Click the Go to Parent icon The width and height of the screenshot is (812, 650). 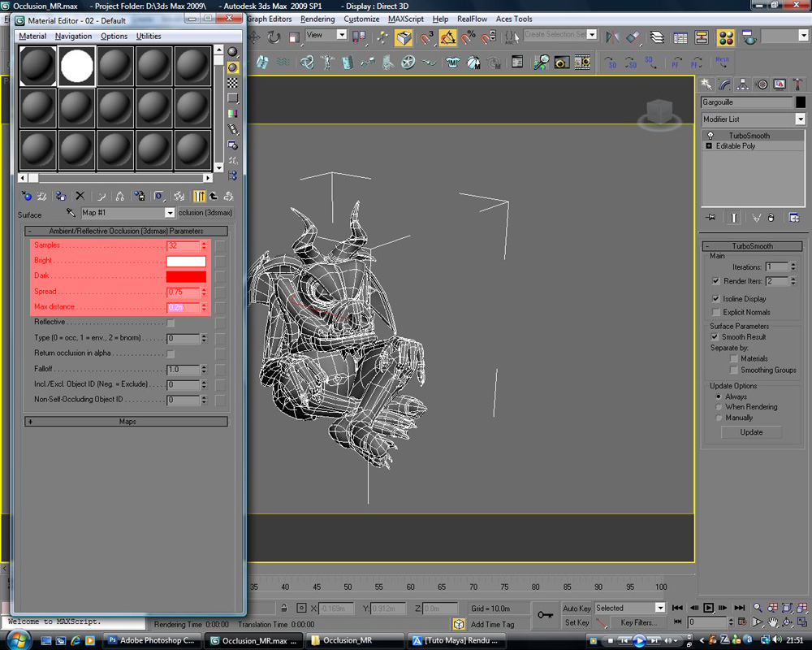(213, 196)
